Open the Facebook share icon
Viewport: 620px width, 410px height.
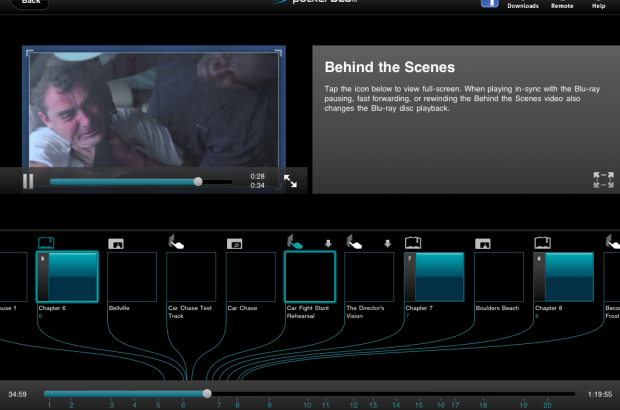(490, 3)
